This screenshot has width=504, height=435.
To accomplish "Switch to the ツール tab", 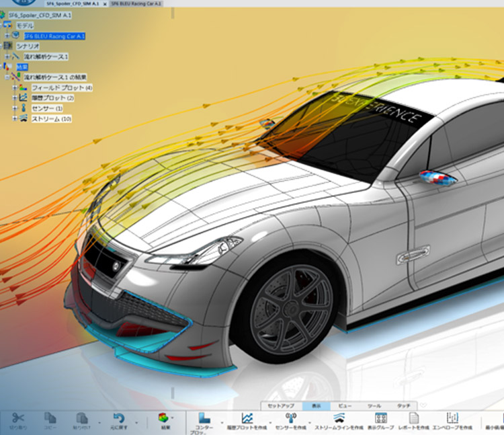I will tap(374, 406).
